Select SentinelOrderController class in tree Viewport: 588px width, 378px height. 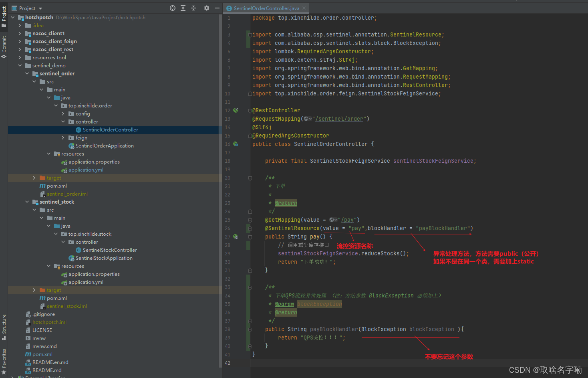click(x=110, y=130)
